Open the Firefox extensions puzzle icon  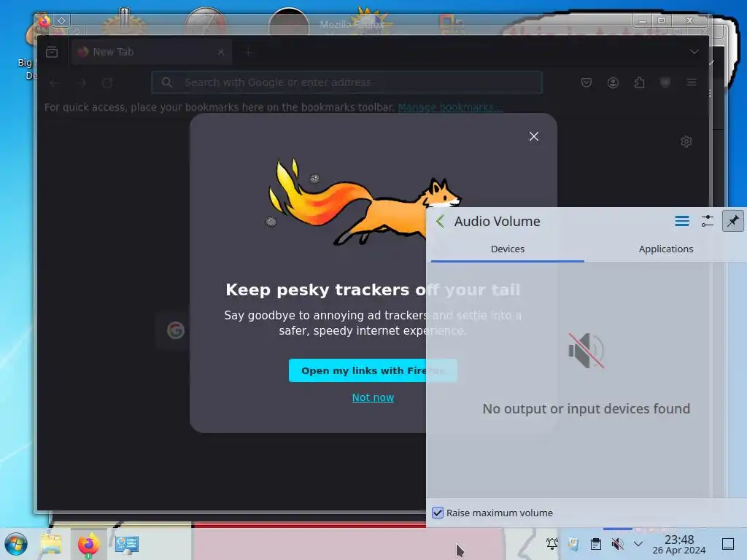(639, 83)
